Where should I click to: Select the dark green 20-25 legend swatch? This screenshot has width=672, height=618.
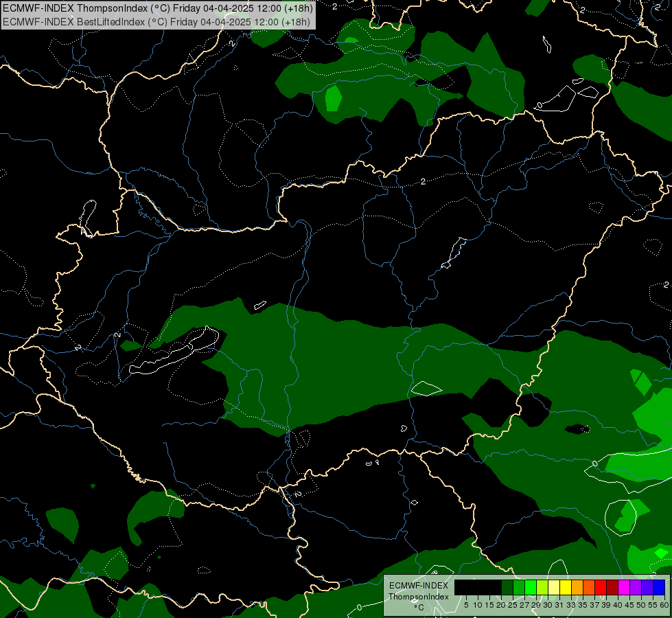(507, 587)
